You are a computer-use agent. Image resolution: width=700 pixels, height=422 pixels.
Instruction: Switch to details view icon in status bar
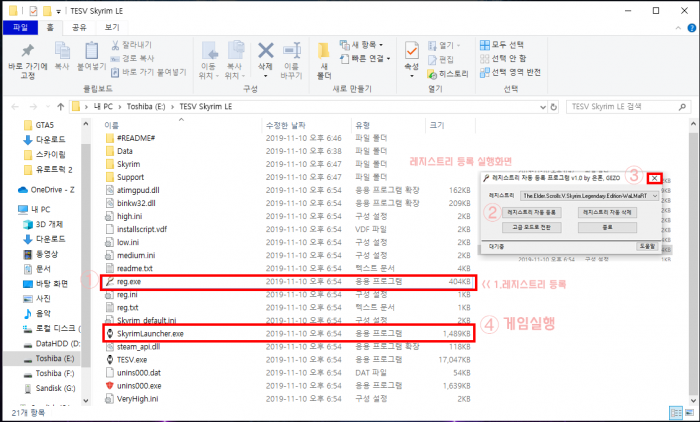676,413
